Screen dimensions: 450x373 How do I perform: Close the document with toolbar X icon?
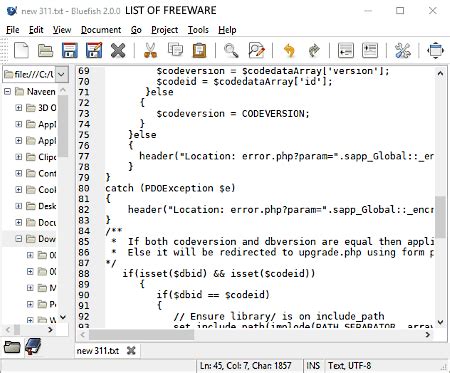tap(118, 51)
